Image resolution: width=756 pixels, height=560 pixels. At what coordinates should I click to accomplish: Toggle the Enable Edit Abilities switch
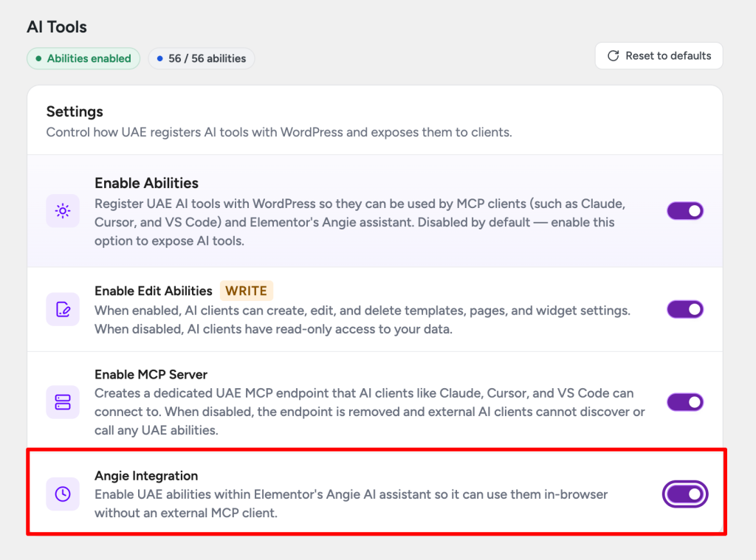tap(685, 309)
